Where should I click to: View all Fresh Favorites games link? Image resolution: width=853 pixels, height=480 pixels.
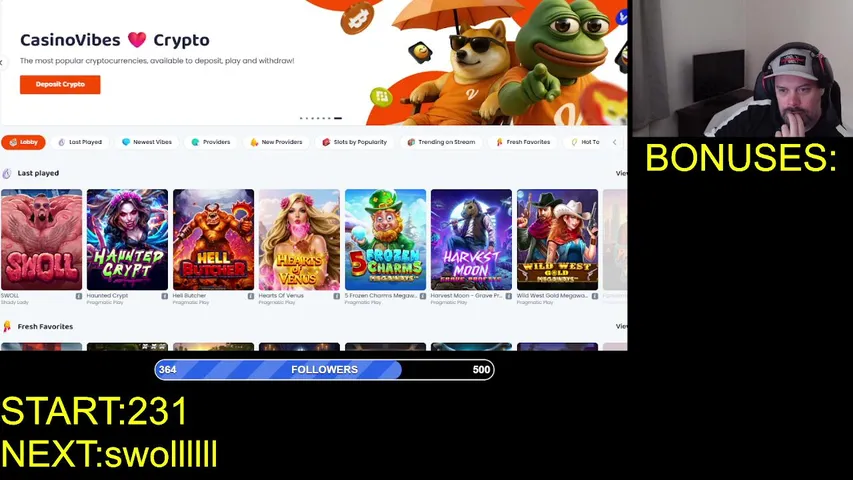(621, 327)
